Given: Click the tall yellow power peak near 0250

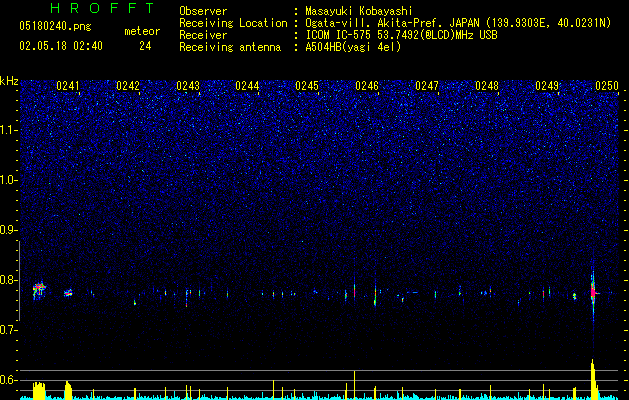Looking at the screenshot, I should tap(594, 379).
